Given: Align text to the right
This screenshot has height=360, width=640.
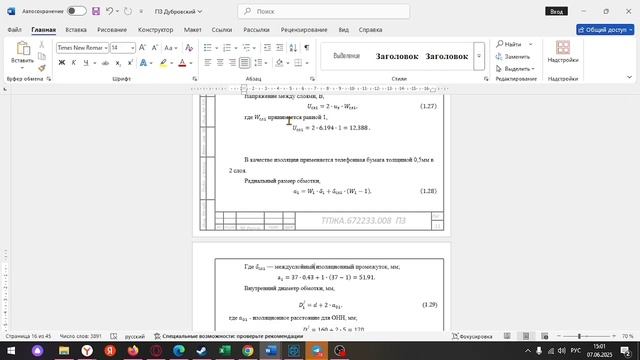Looking at the screenshot, I should pos(232,63).
